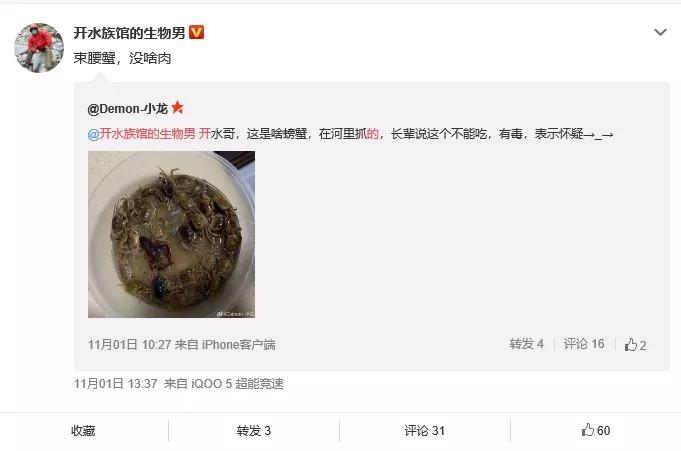The width and height of the screenshot is (681, 451).
Task: Open the 开水族馆的生物男 username link
Action: tap(129, 33)
